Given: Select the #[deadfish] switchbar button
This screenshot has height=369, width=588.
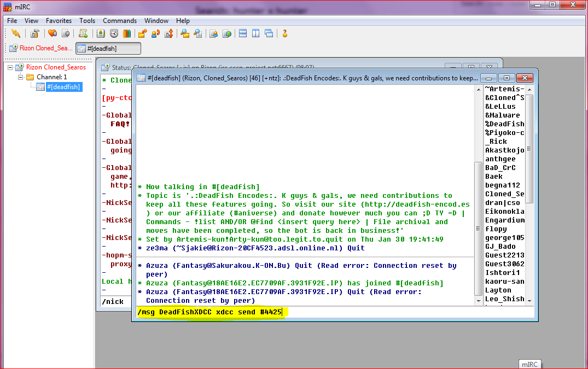Looking at the screenshot, I should coord(108,48).
